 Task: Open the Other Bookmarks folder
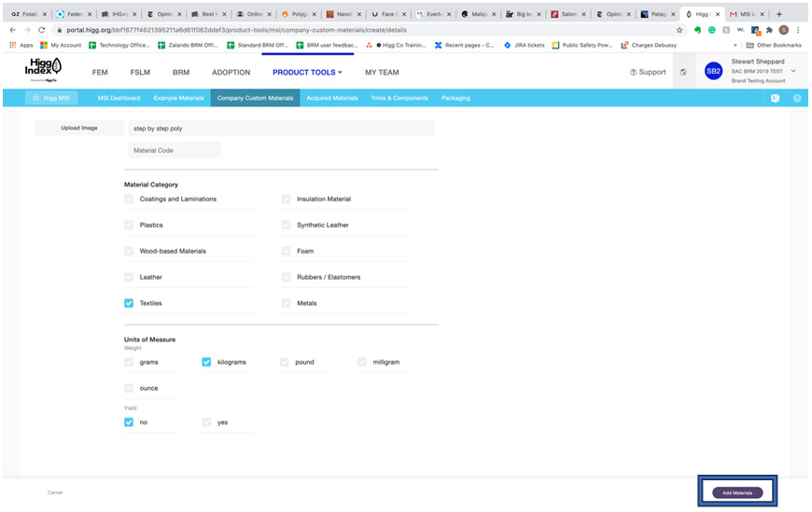tap(774, 45)
